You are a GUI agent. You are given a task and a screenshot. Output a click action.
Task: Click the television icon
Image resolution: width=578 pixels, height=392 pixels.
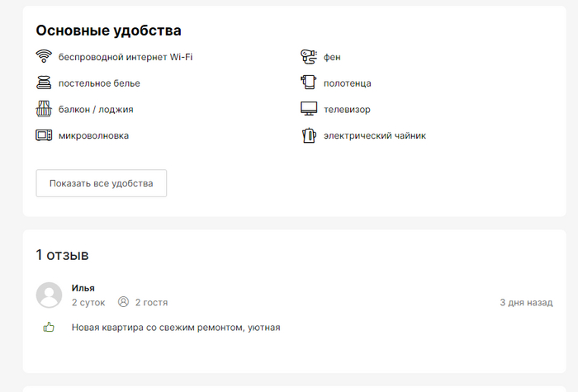(309, 109)
